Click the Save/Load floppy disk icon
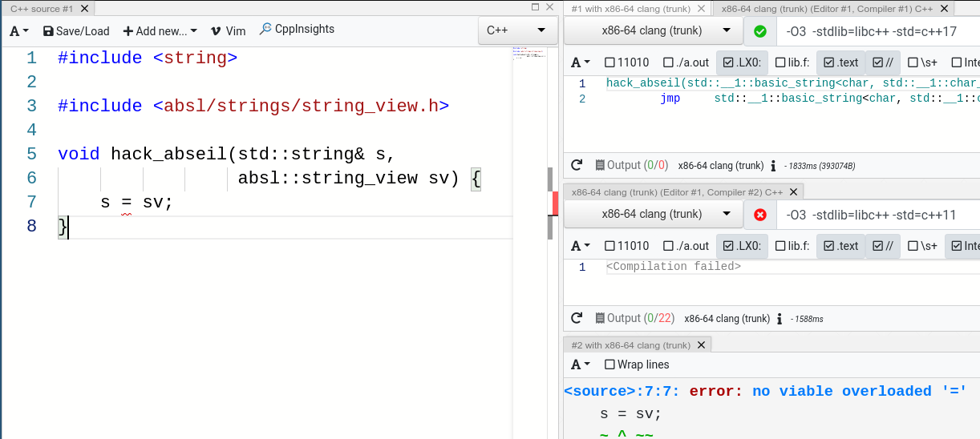Viewport: 980px width, 439px height. tap(48, 31)
